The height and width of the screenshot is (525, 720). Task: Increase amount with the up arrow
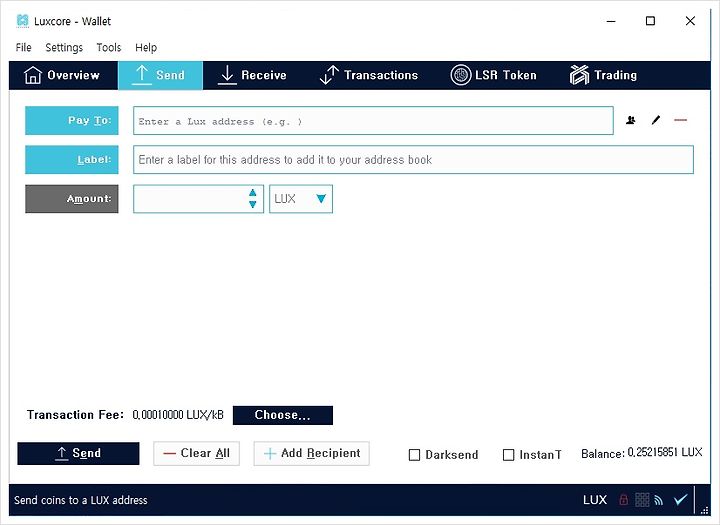point(253,192)
